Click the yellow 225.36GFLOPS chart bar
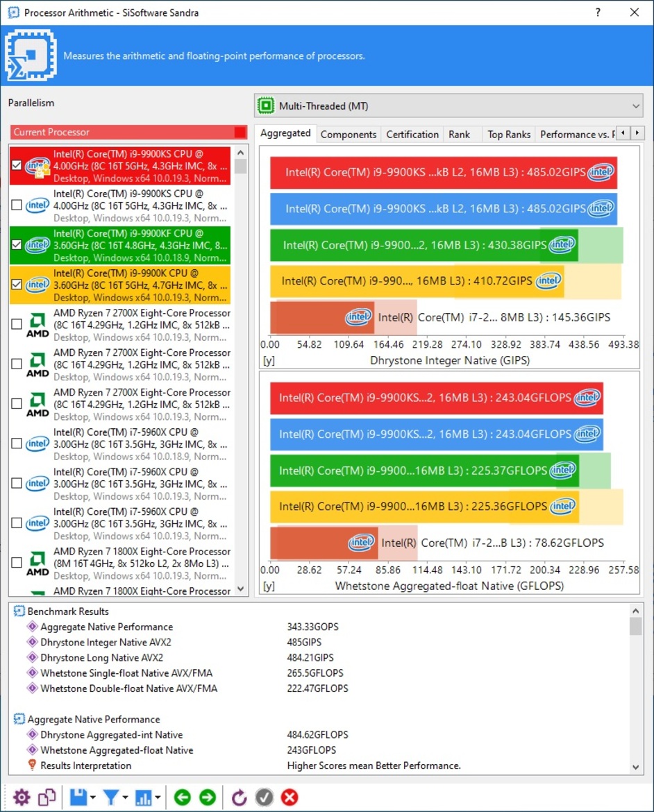Image resolution: width=654 pixels, height=812 pixels. 424,507
